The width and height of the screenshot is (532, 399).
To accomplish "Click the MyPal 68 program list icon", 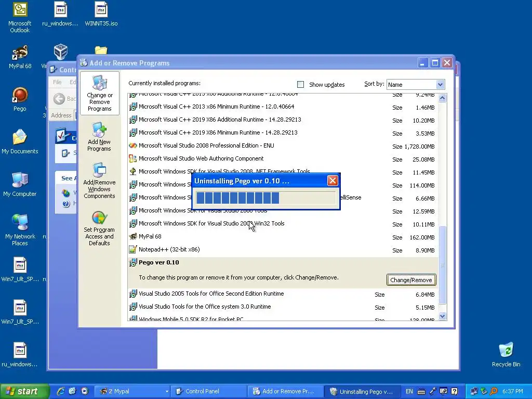I will 132,236.
